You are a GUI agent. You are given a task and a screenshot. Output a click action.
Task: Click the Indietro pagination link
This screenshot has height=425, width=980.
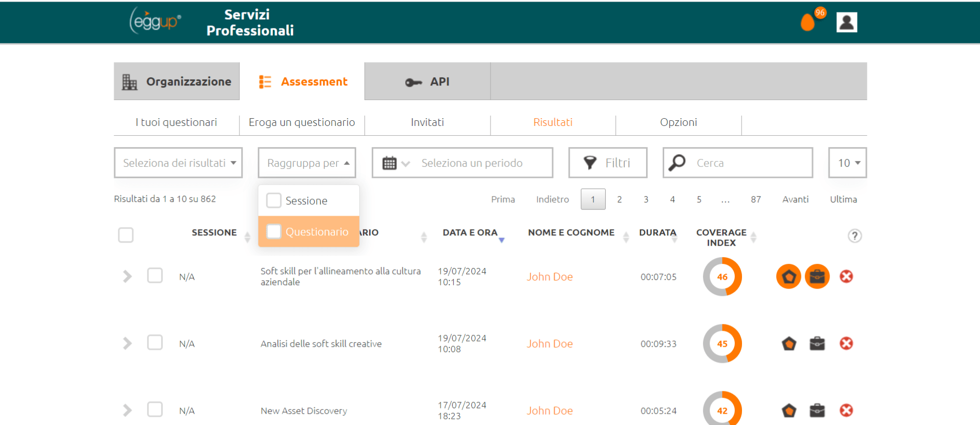coord(552,200)
